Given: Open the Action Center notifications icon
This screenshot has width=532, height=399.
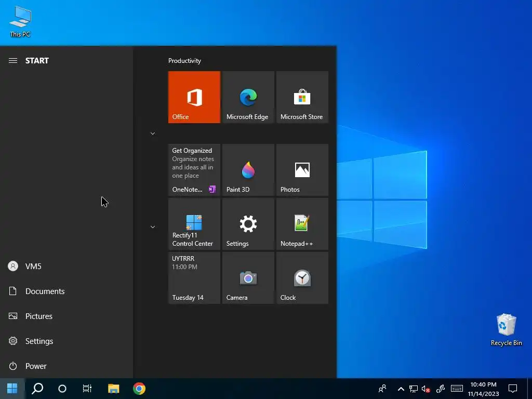Looking at the screenshot, I should click(x=513, y=389).
